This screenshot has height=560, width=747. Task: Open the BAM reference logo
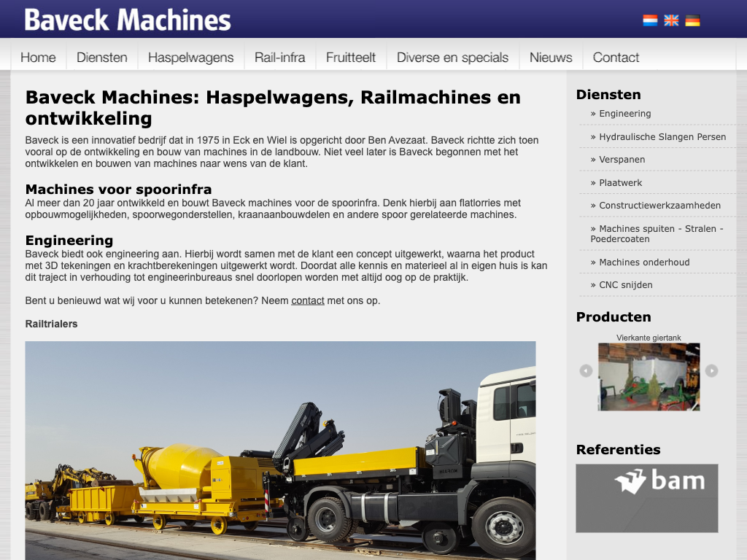646,498
